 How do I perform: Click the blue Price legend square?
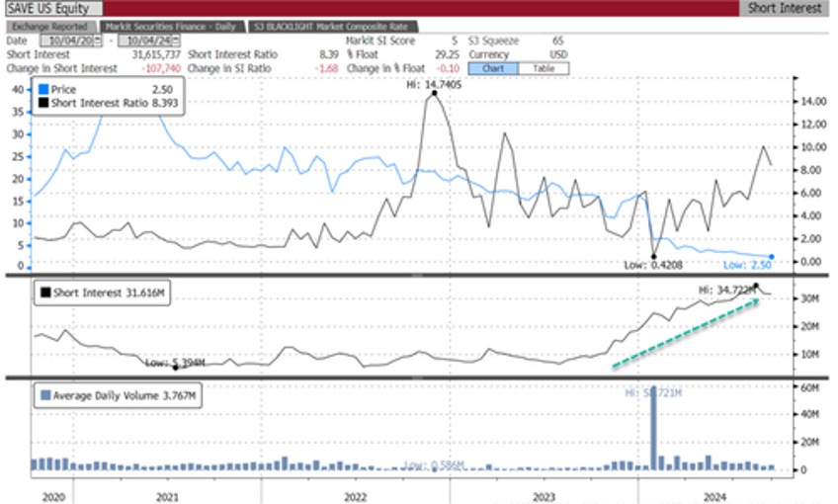tap(43, 89)
